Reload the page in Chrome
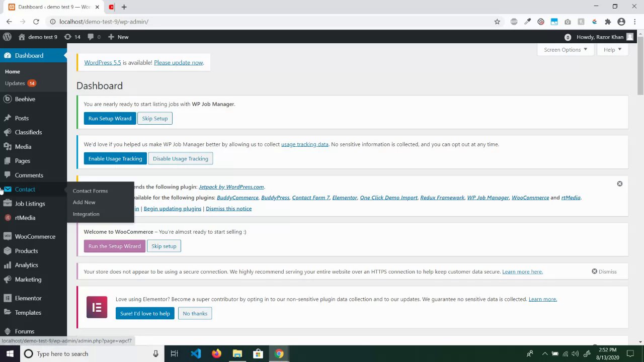 [36, 22]
